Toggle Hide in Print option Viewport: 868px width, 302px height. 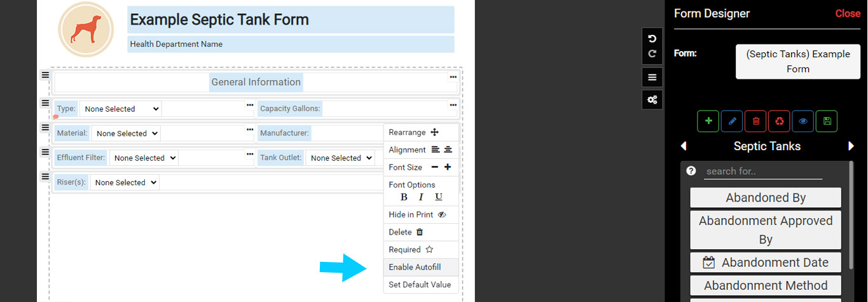point(420,215)
